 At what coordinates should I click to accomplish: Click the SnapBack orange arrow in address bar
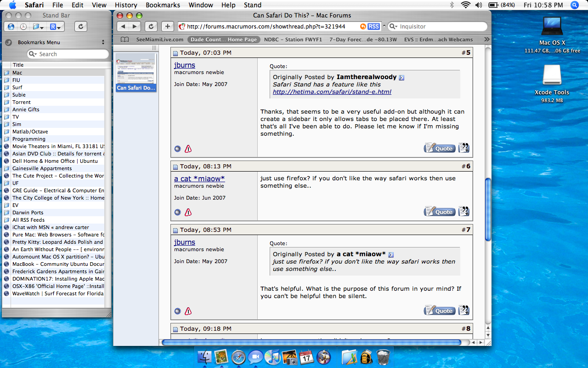pyautogui.click(x=363, y=27)
